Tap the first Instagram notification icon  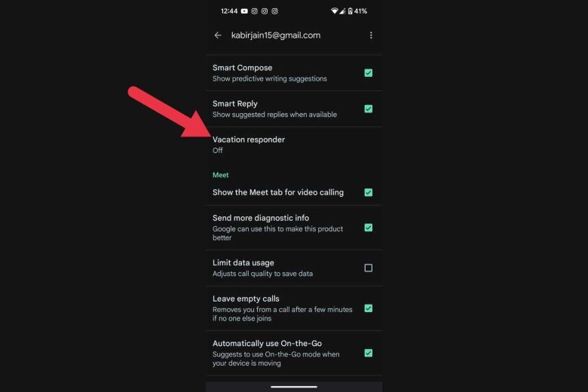tap(254, 11)
